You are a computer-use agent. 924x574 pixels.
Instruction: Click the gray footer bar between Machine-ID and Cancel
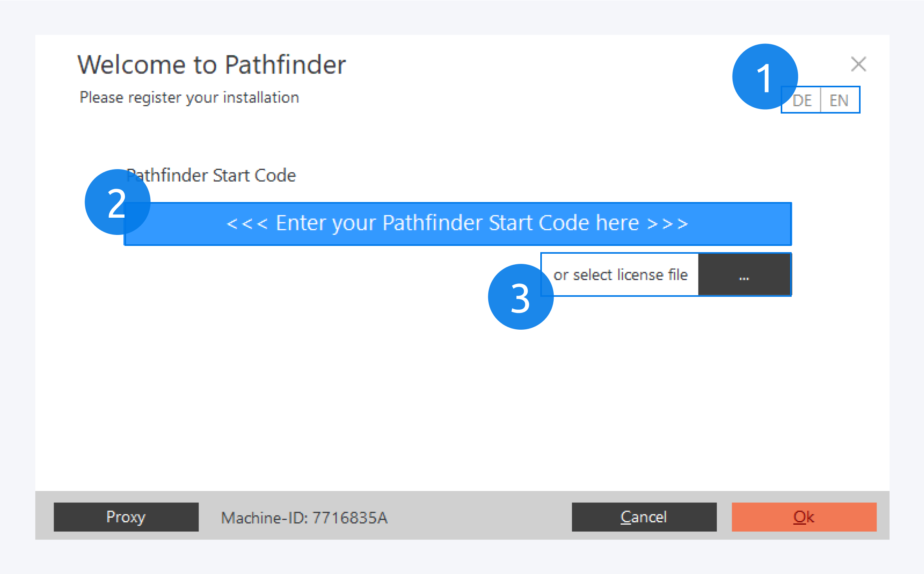click(x=478, y=517)
